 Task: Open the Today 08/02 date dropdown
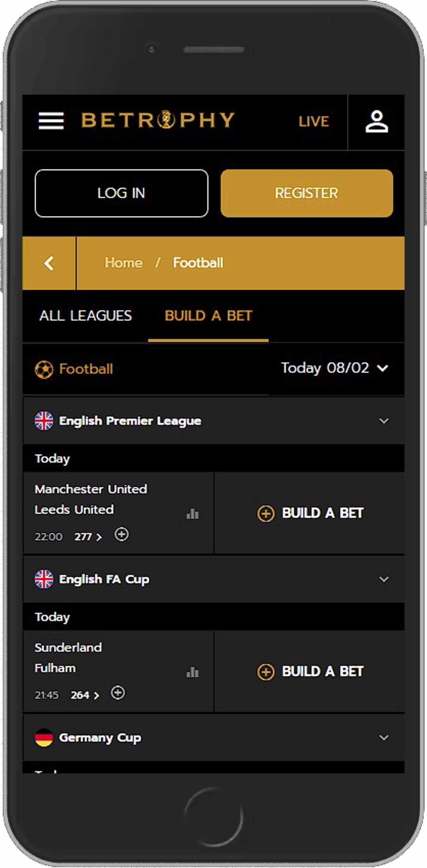[x=335, y=368]
